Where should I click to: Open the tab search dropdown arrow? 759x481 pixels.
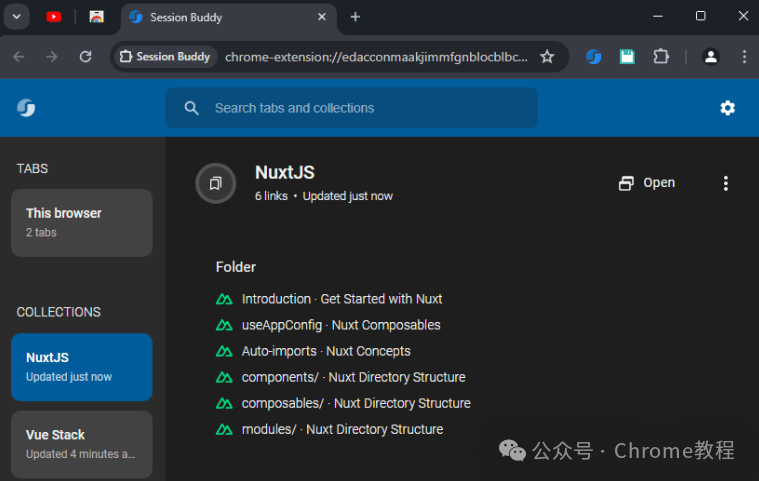[x=17, y=17]
